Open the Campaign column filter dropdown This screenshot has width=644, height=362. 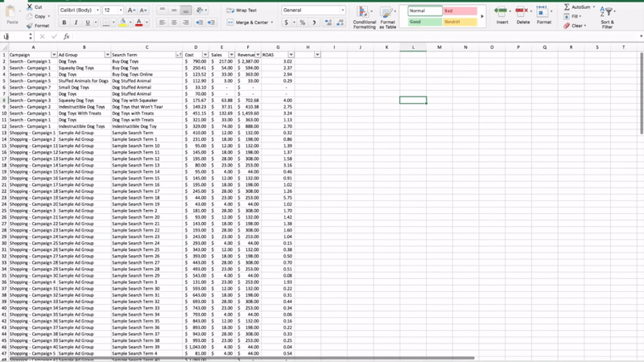click(54, 55)
